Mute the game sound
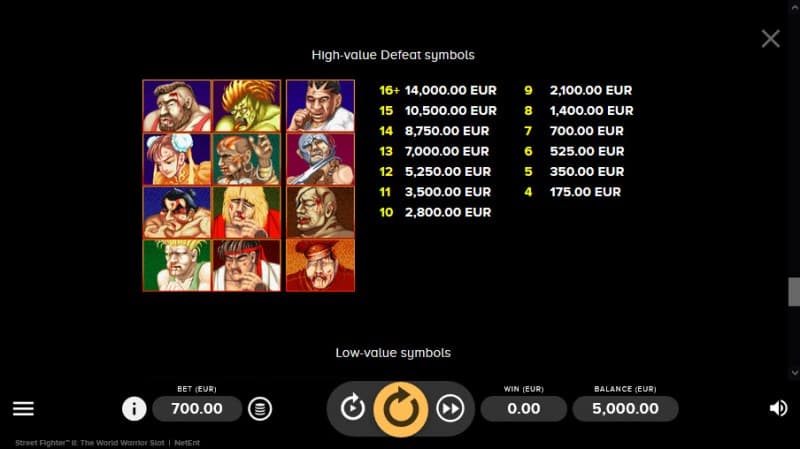Screen dimensions: 800x449 pos(778,408)
